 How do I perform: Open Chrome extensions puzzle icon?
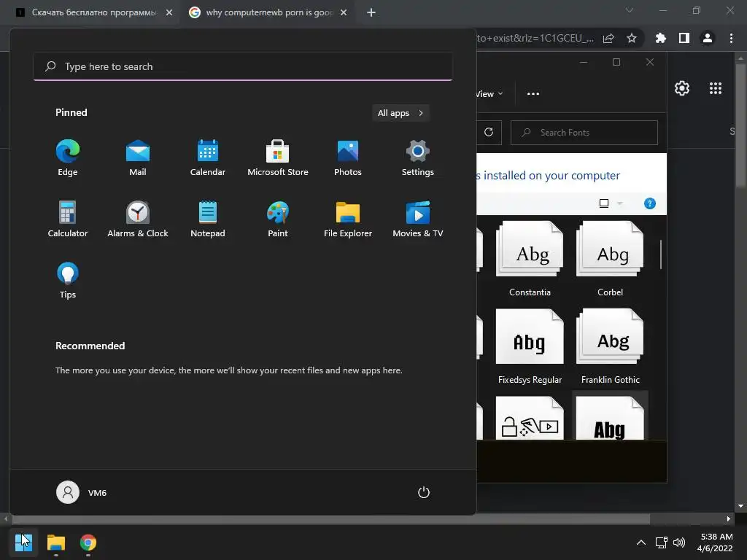tap(660, 38)
